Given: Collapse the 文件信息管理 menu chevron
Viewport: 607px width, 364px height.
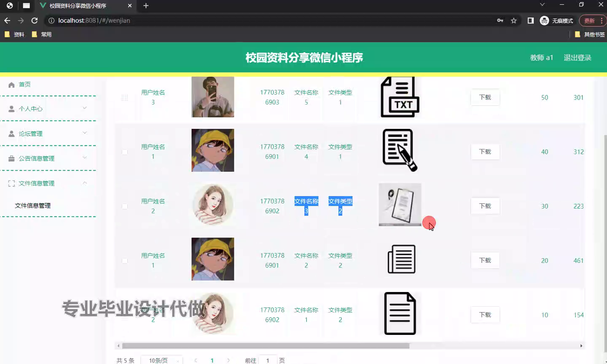Looking at the screenshot, I should pyautogui.click(x=85, y=183).
